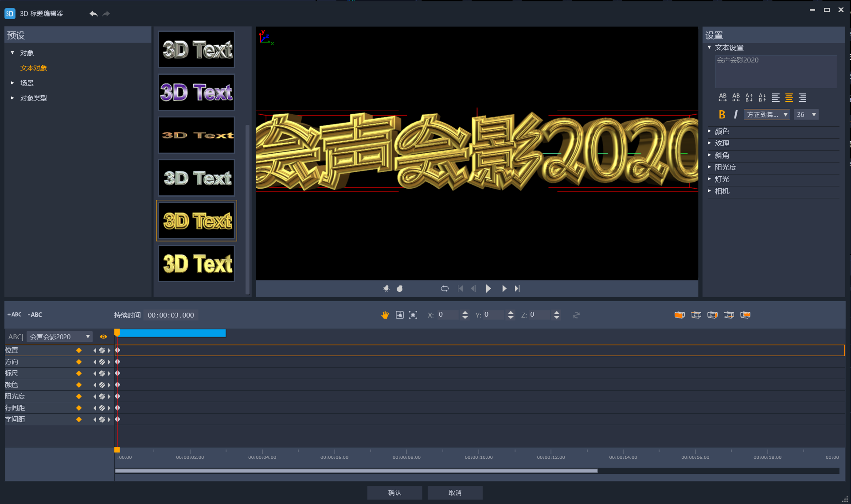Screen dimensions: 851x504
Task: Click -ABC to remove text object
Action: coord(35,314)
